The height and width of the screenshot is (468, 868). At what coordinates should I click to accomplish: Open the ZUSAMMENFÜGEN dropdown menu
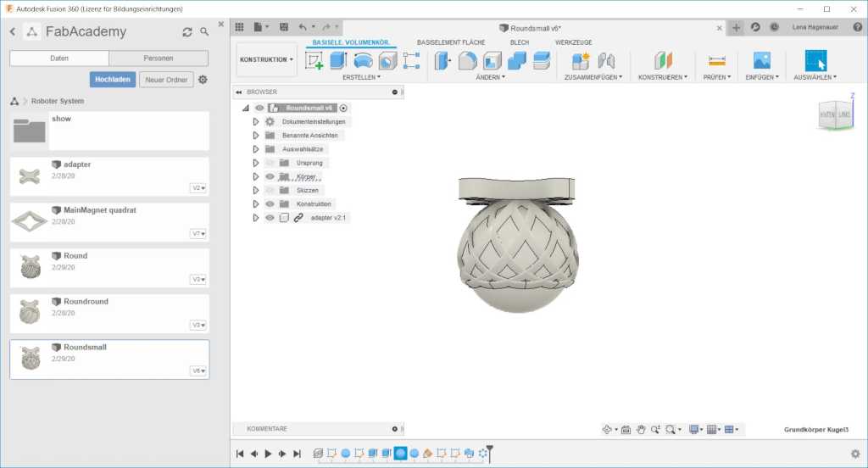tap(593, 77)
